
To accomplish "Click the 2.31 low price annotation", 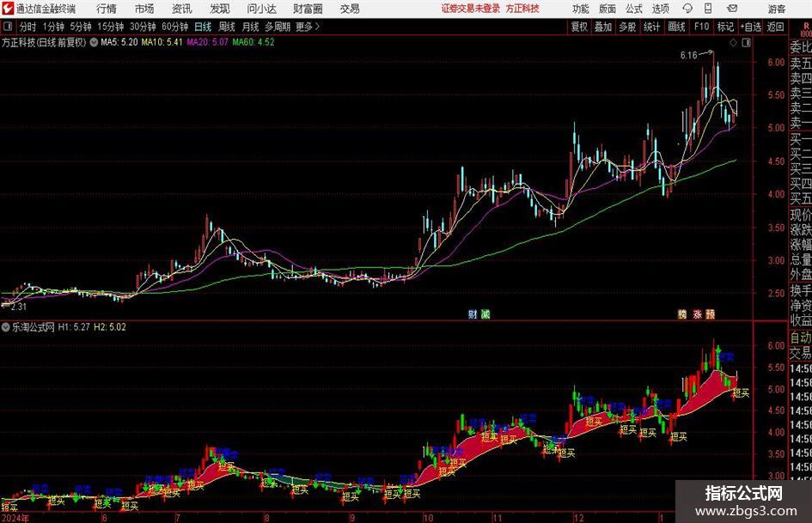I will pos(18,307).
